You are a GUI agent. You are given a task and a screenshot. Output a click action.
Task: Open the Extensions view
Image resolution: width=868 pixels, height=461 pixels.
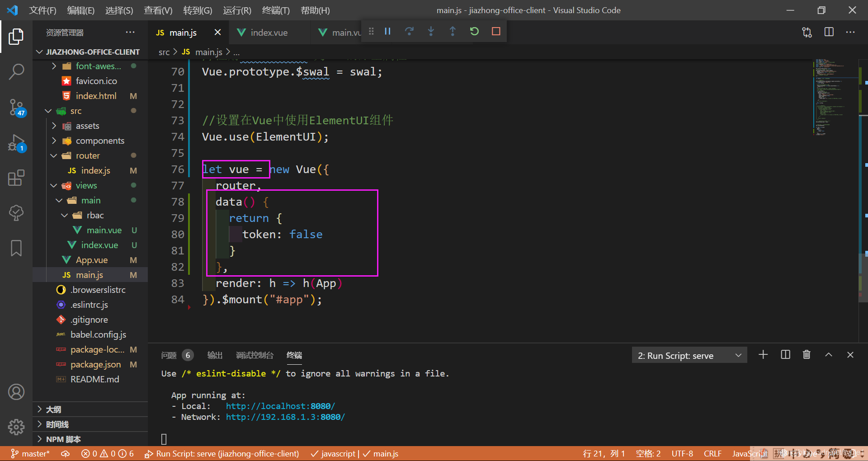(x=16, y=178)
